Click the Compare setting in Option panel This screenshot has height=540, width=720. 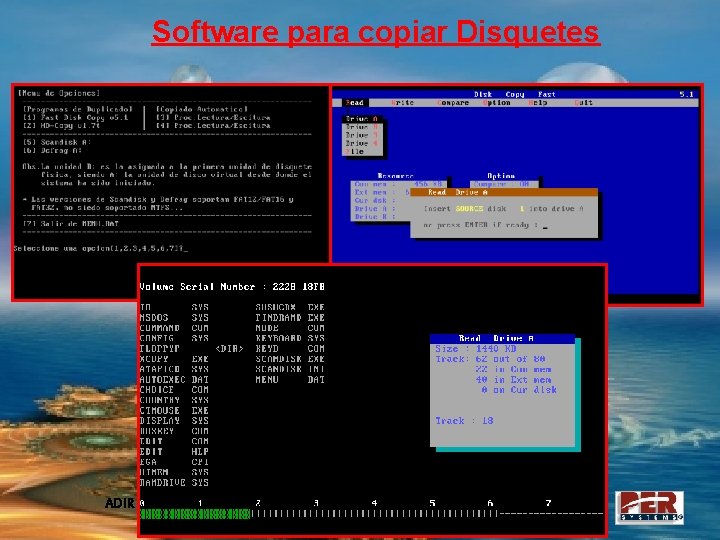pos(501,184)
